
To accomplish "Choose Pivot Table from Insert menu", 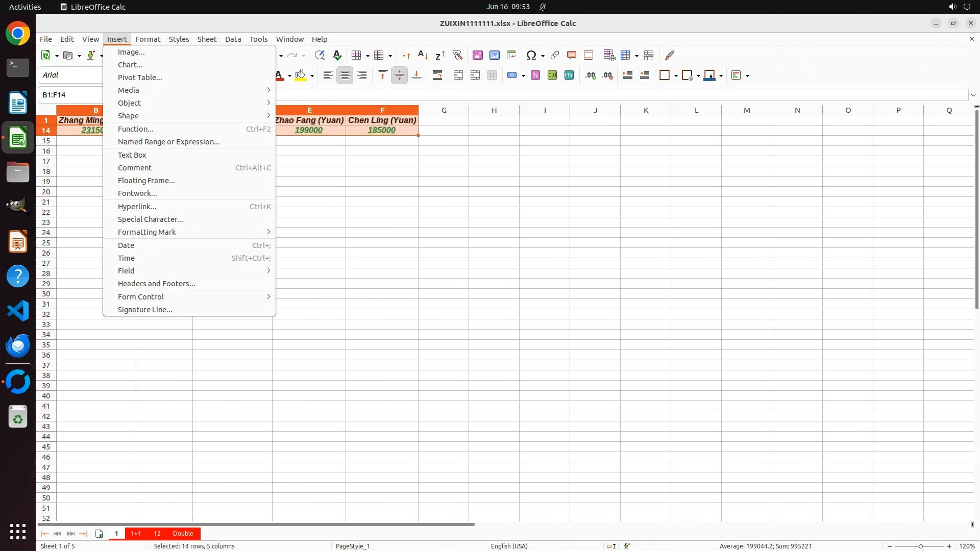I will (140, 78).
